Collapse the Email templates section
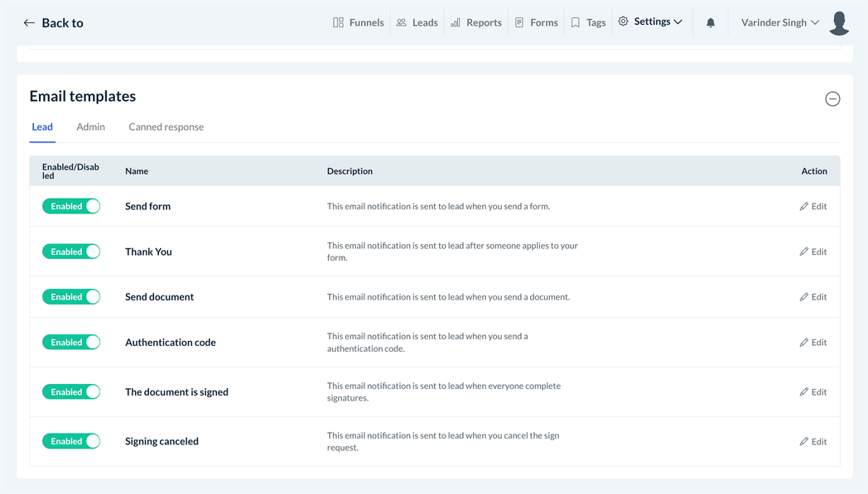Viewport: 868px width, 494px height. coord(832,99)
